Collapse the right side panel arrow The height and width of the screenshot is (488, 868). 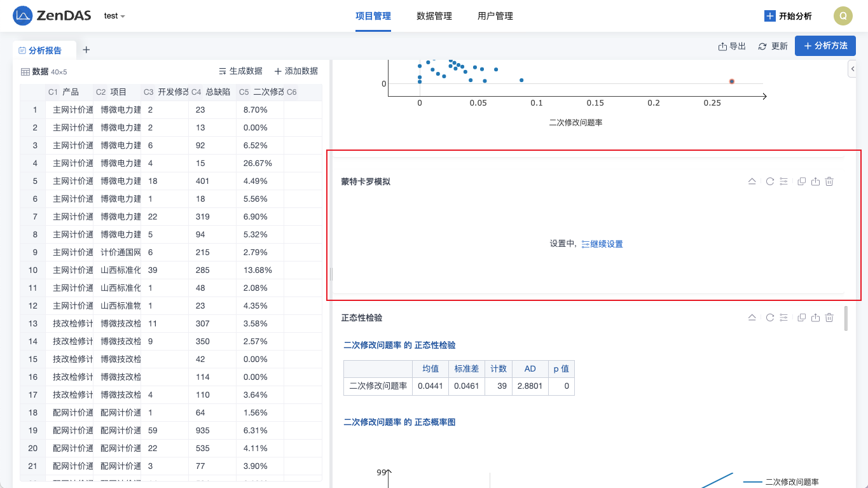coord(852,68)
